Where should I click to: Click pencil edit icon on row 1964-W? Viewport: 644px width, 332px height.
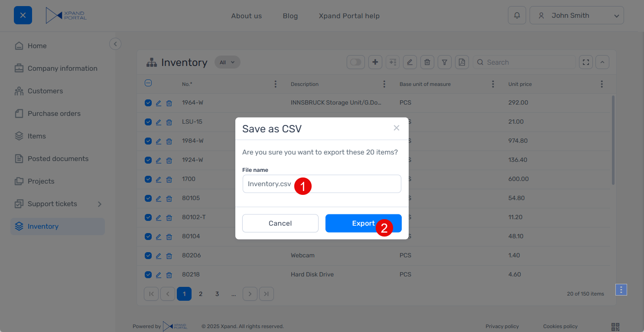[159, 103]
